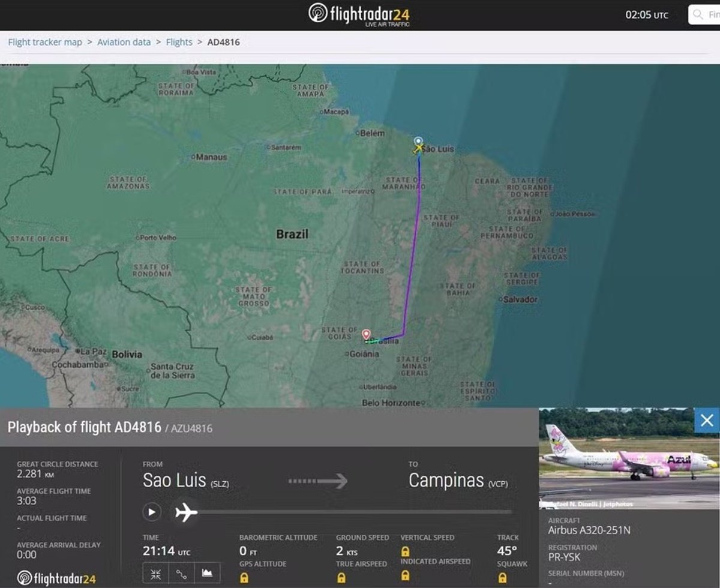Open the Aviation data page

(x=124, y=42)
